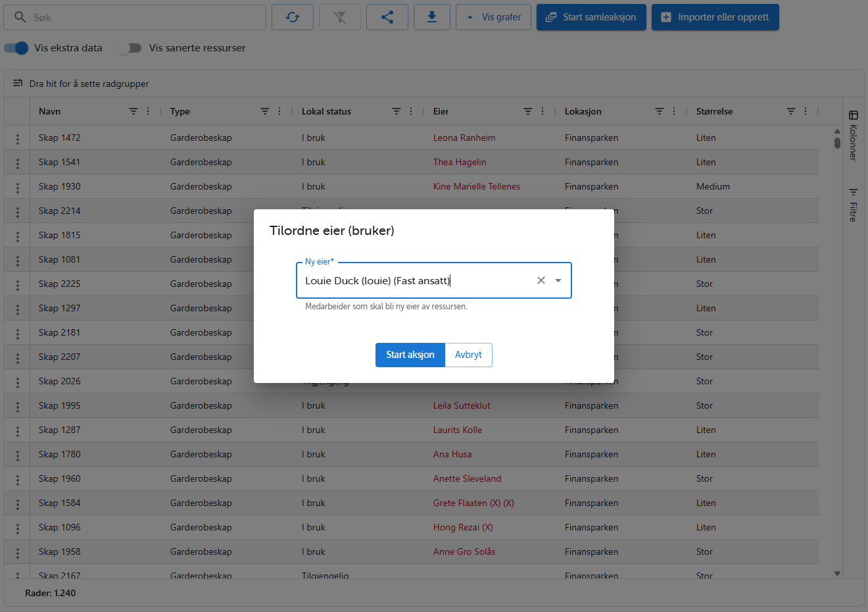Screen dimensions: 868x612
Task: Open column menu dots for Størrelse
Action: point(806,111)
